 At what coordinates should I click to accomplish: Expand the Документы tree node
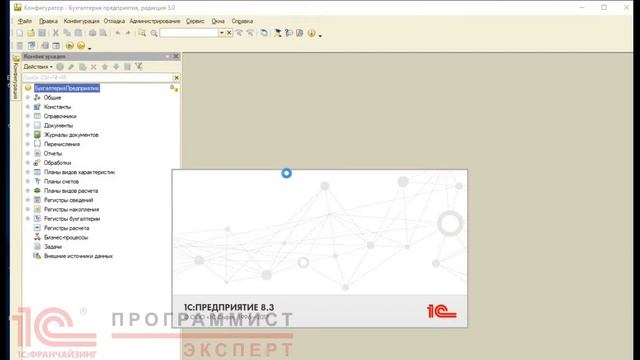pyautogui.click(x=28, y=126)
